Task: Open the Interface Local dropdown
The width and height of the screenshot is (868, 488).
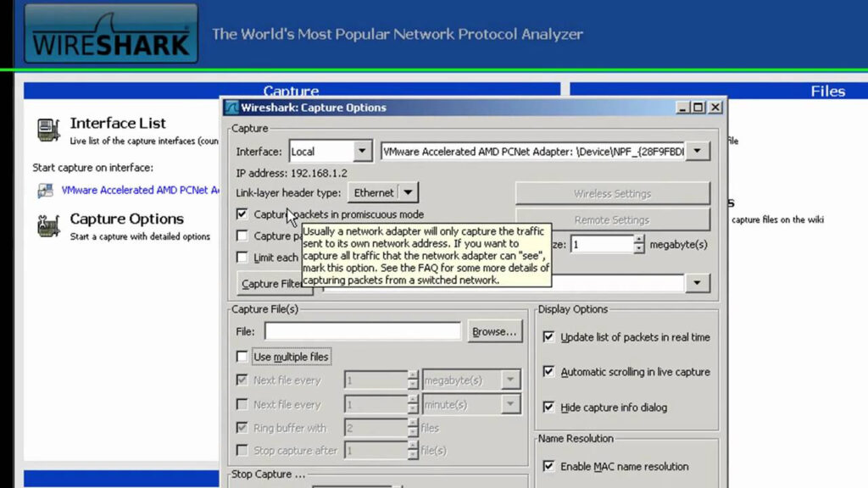Action: (362, 151)
